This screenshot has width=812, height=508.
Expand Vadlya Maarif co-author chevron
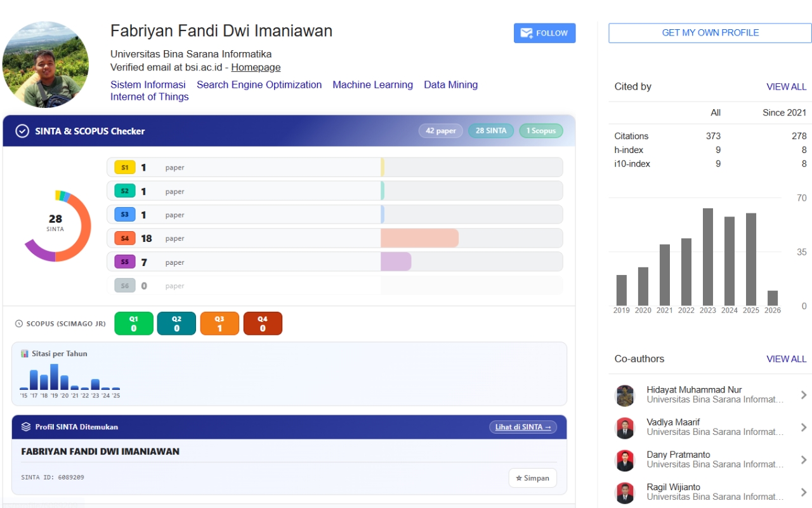pyautogui.click(x=804, y=427)
